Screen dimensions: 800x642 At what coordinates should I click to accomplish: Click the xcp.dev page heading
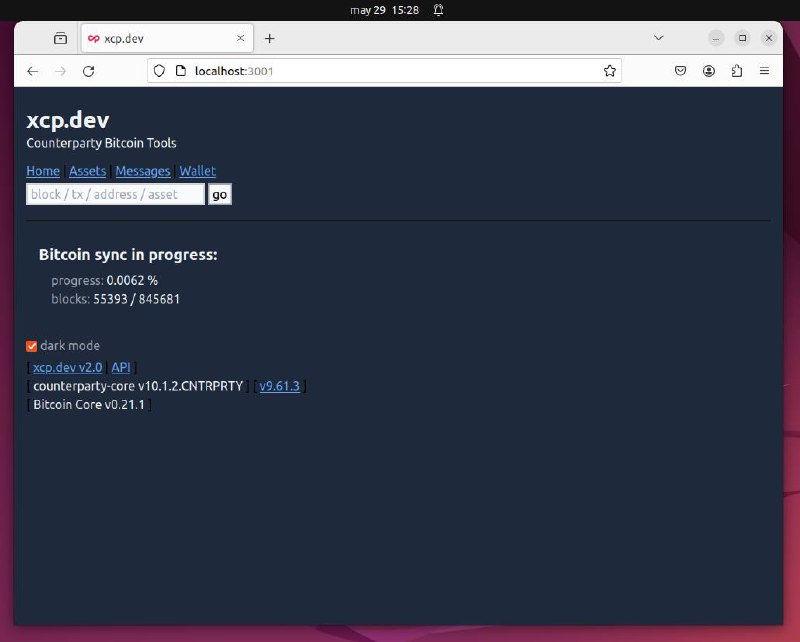click(x=68, y=120)
